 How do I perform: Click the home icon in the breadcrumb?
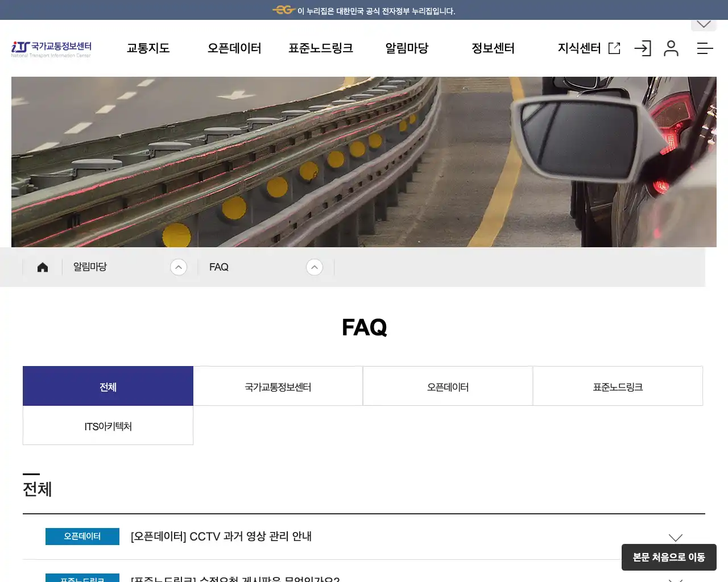[x=42, y=267]
